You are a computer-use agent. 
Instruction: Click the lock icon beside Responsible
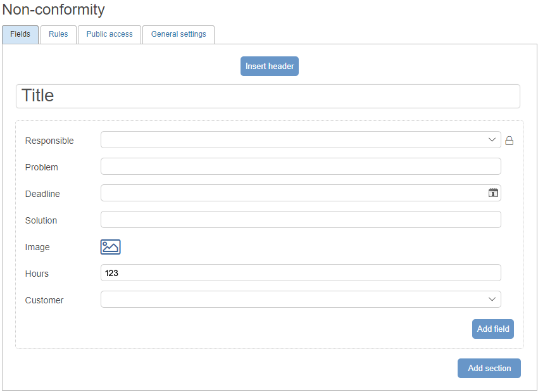click(x=509, y=141)
